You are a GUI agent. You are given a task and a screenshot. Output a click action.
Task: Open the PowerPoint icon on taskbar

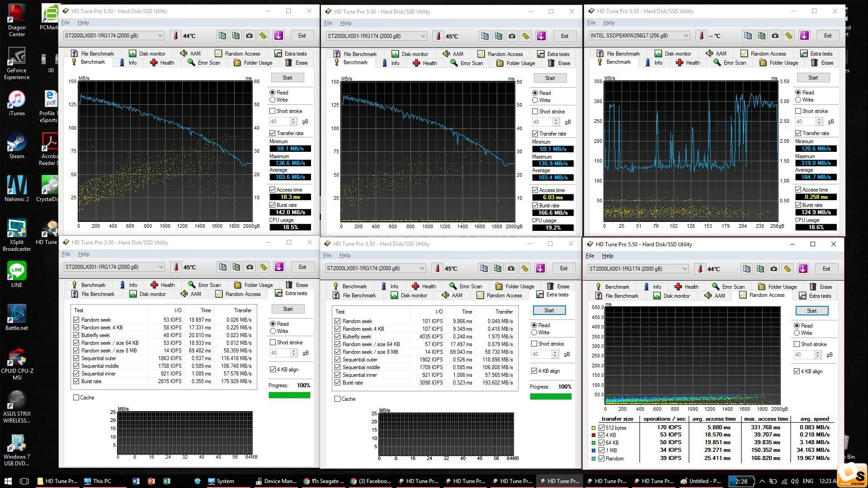pyautogui.click(x=151, y=481)
